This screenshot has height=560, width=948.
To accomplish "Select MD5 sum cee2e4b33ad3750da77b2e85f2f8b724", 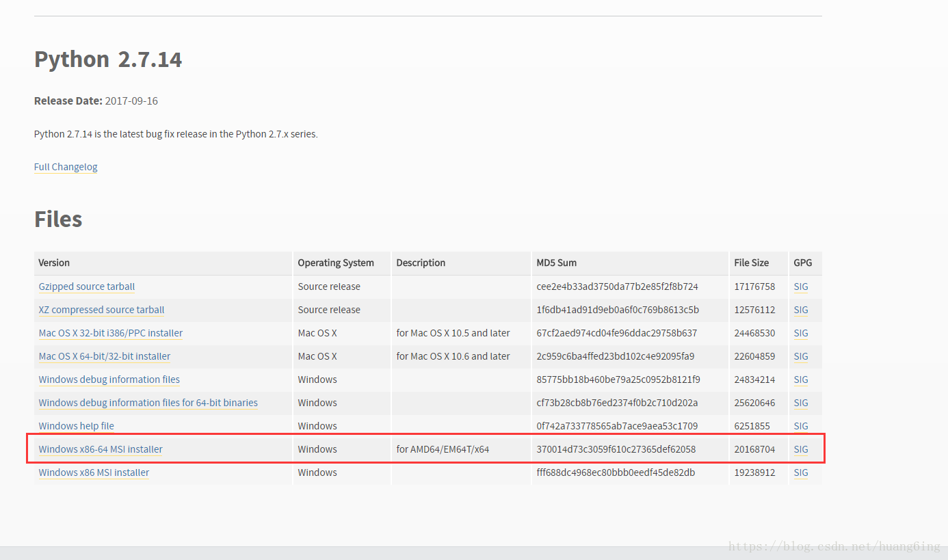I will (x=618, y=286).
